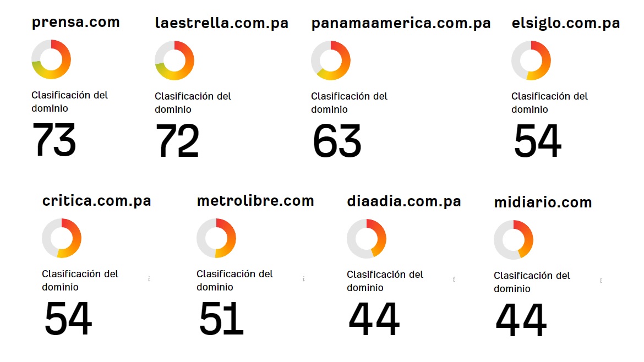Click the info icon beside midiario.com rating

601,281
